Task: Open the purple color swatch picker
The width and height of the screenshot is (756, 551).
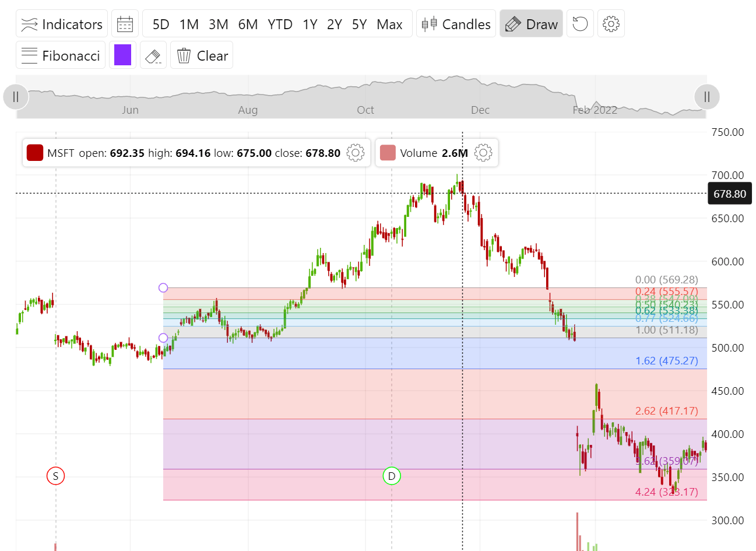Action: 122,55
